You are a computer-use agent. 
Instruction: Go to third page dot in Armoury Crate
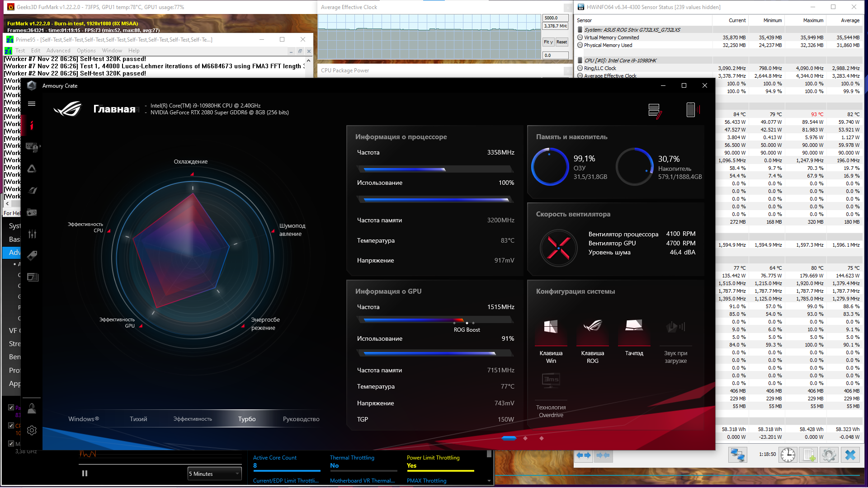[542, 438]
